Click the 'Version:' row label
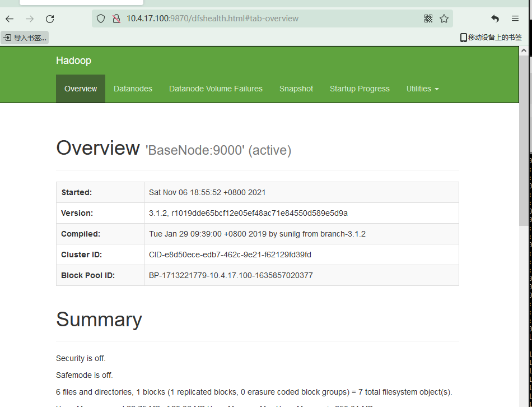 pos(77,213)
